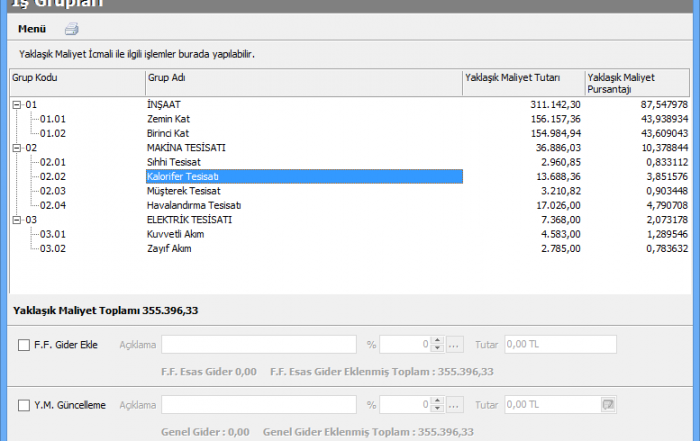
Task: Click the Yaklaşık Maliyet Tutarı column header
Action: point(523,77)
